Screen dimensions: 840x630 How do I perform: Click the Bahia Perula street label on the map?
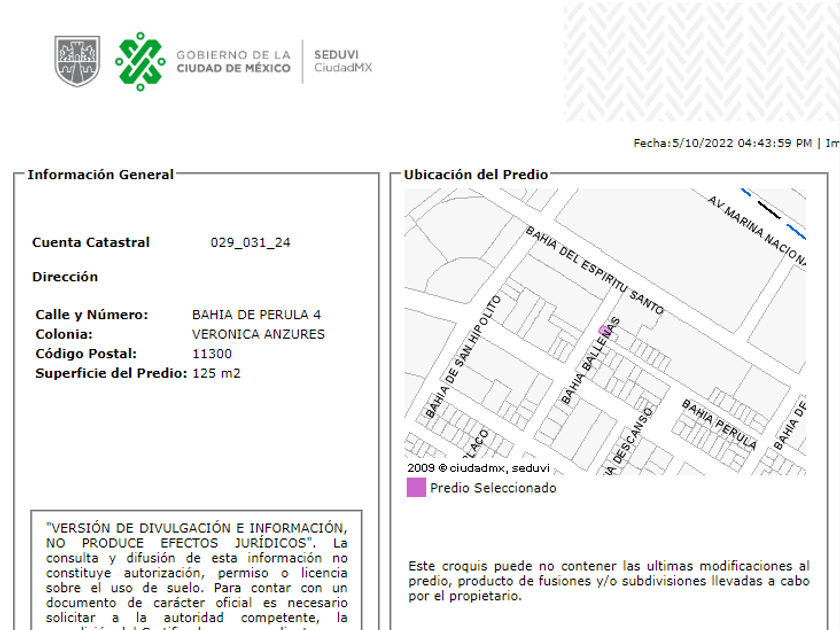pos(719,424)
